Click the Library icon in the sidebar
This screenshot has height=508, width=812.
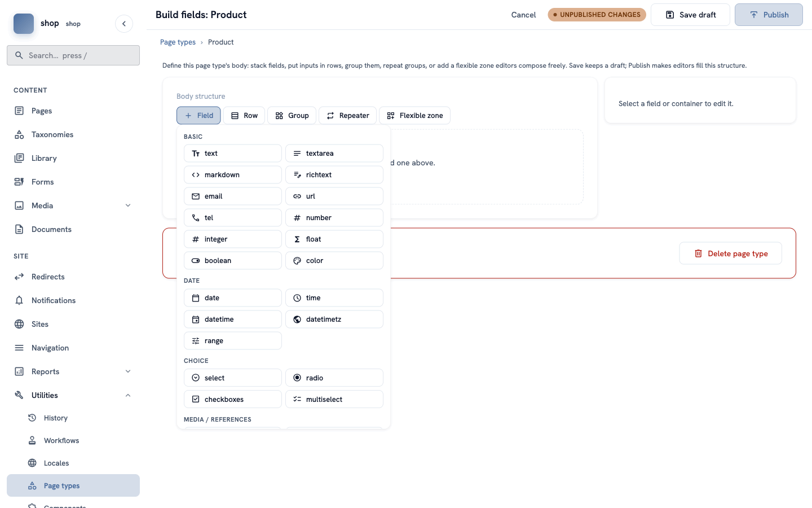(x=19, y=158)
